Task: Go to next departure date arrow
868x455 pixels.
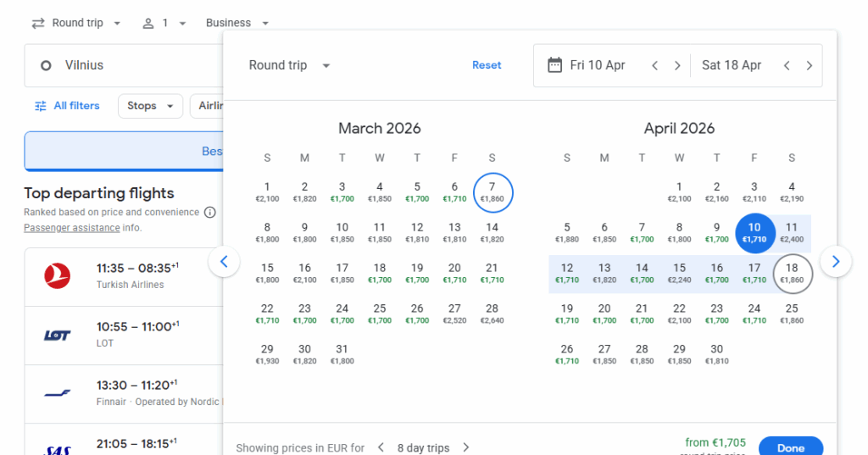Action: [677, 65]
